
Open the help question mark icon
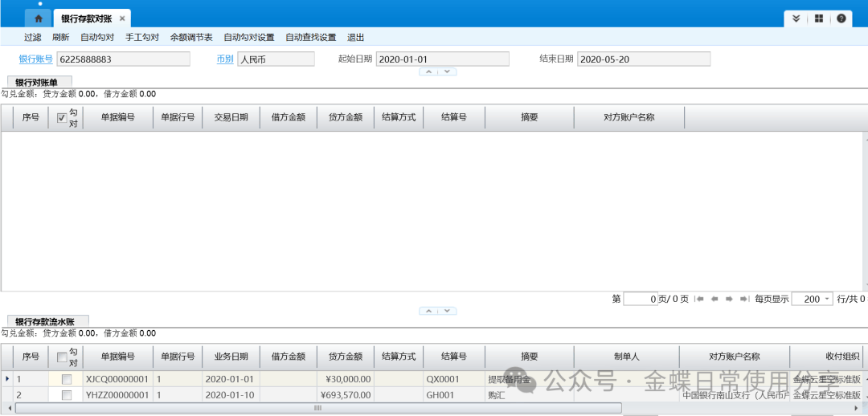[x=841, y=18]
